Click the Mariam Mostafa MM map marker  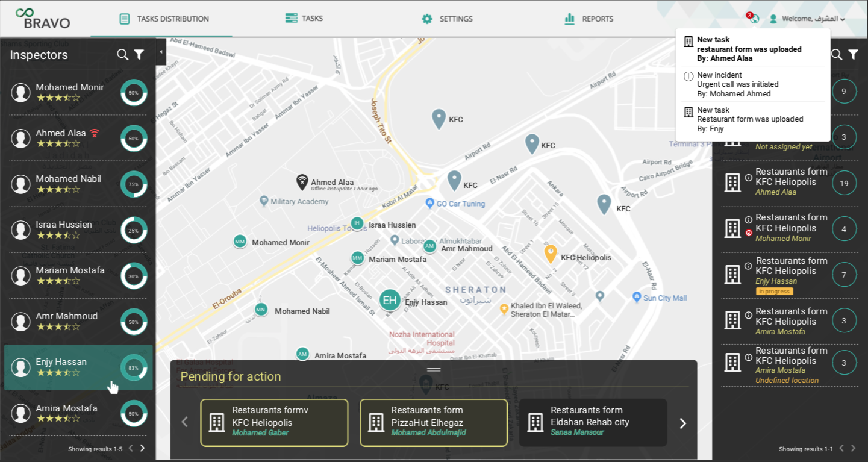coord(358,258)
